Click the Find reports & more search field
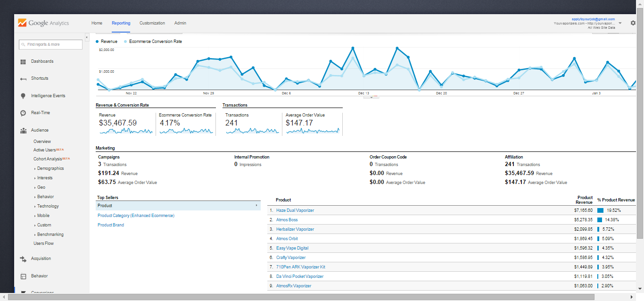 coord(50,44)
